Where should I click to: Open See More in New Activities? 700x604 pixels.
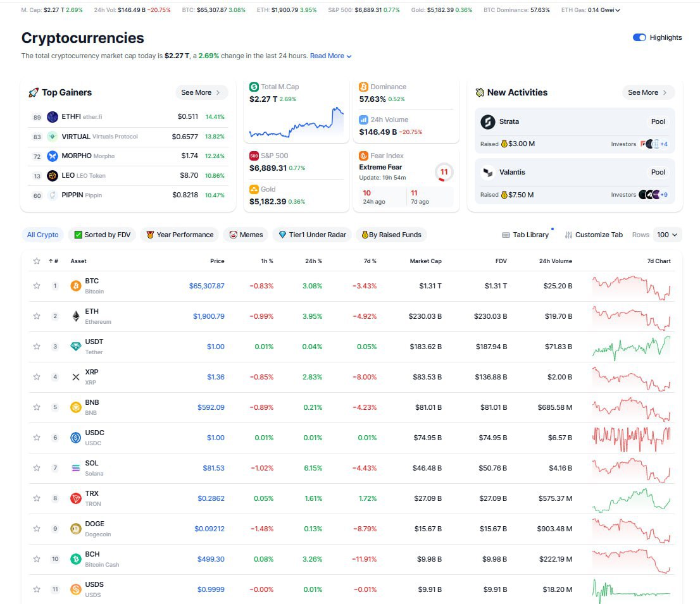[x=647, y=92]
